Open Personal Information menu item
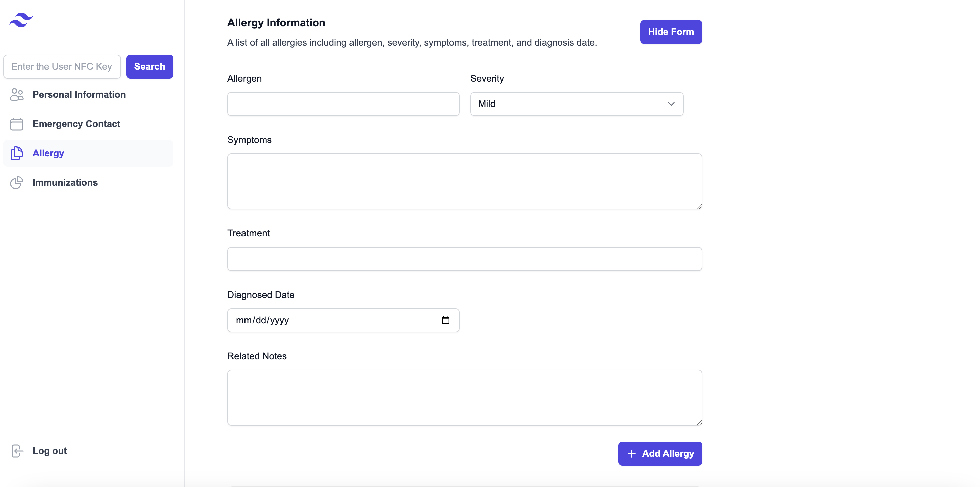 (79, 95)
